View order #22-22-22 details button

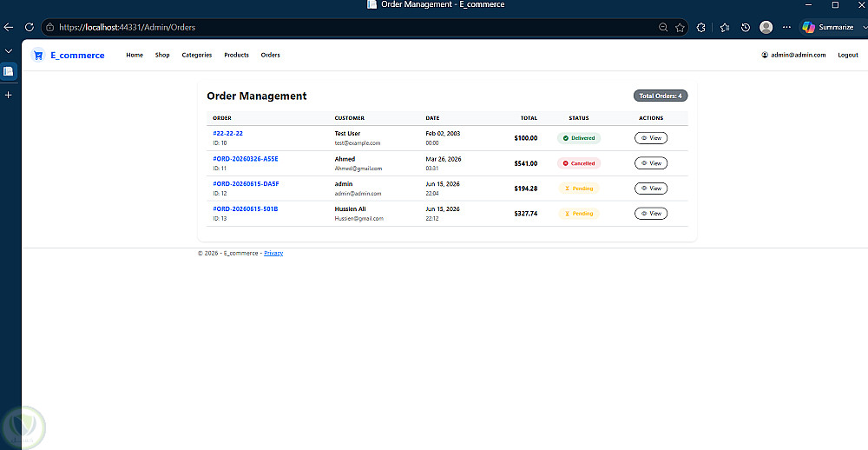(x=651, y=138)
